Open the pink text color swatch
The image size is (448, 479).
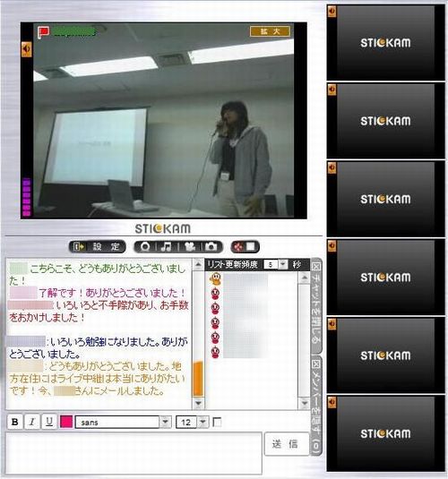pos(66,422)
